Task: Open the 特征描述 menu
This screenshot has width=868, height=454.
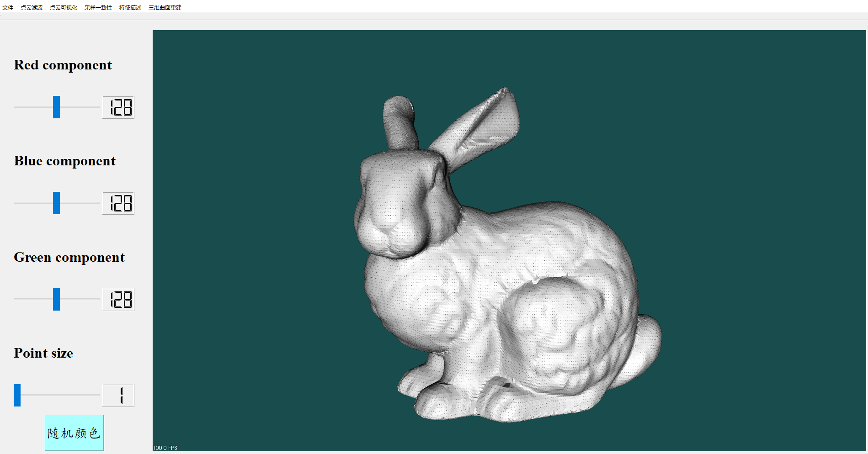Action: pos(130,7)
